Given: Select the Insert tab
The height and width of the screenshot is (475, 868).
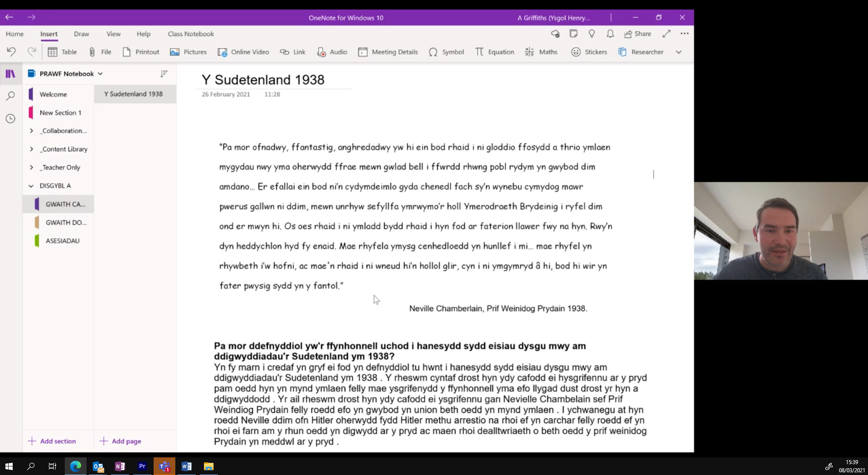Looking at the screenshot, I should coord(49,34).
